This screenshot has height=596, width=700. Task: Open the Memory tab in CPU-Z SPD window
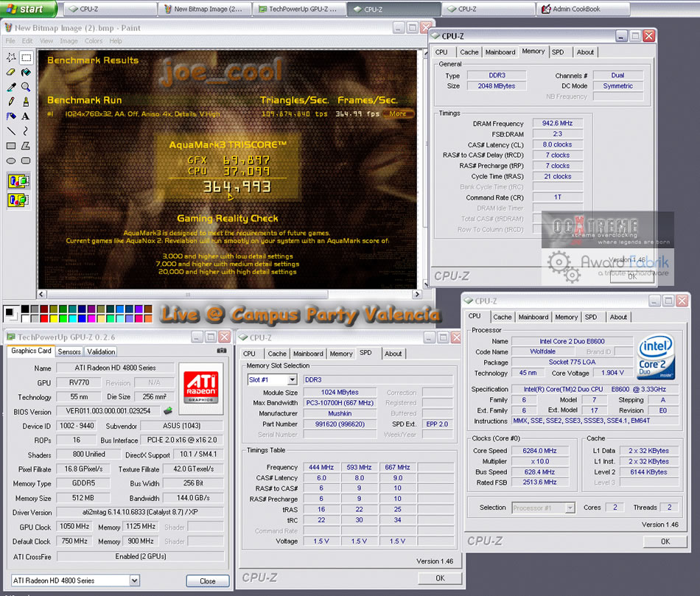tap(341, 354)
